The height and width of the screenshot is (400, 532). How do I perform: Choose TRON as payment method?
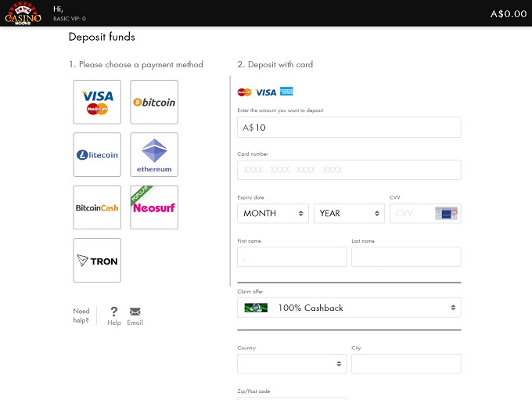[97, 260]
